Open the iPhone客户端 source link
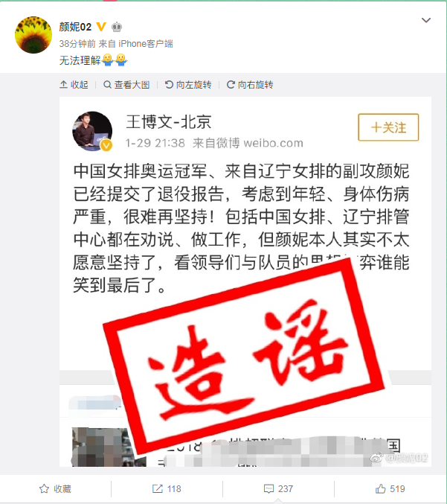 146,44
